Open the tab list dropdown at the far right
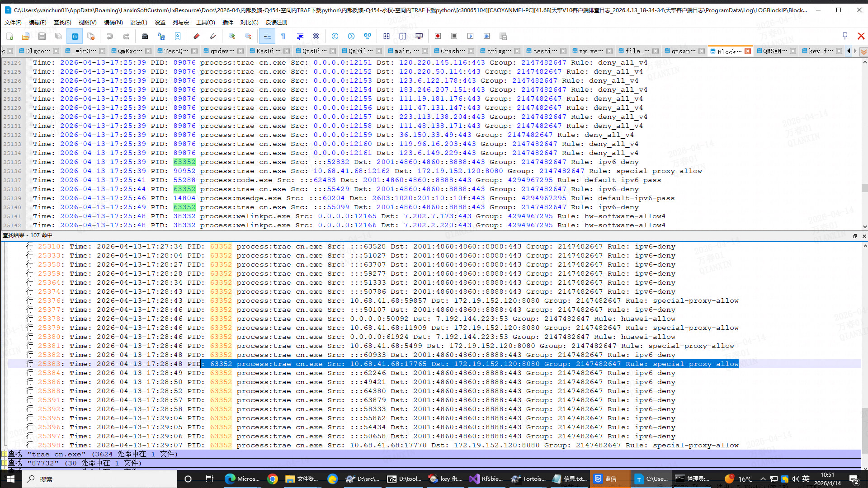Viewport: 868px width, 488px height. click(863, 52)
